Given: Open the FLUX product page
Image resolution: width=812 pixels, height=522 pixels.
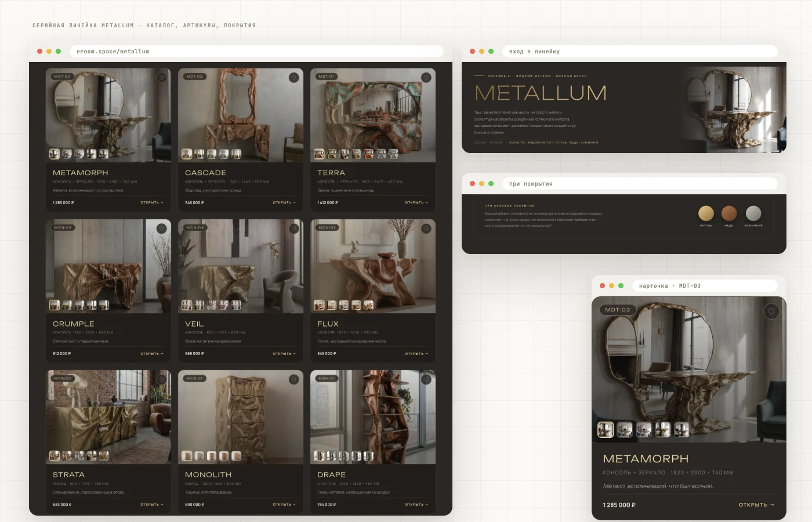Looking at the screenshot, I should tap(416, 353).
